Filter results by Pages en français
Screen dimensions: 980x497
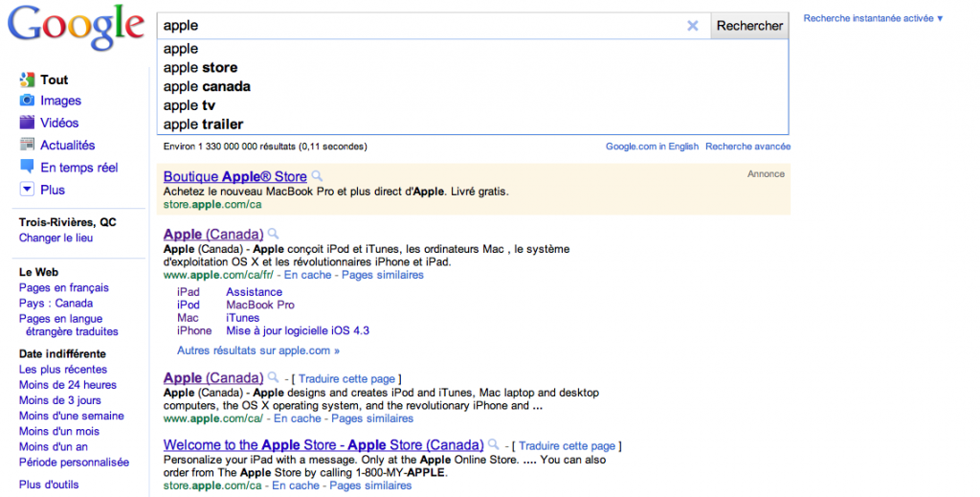click(x=64, y=287)
